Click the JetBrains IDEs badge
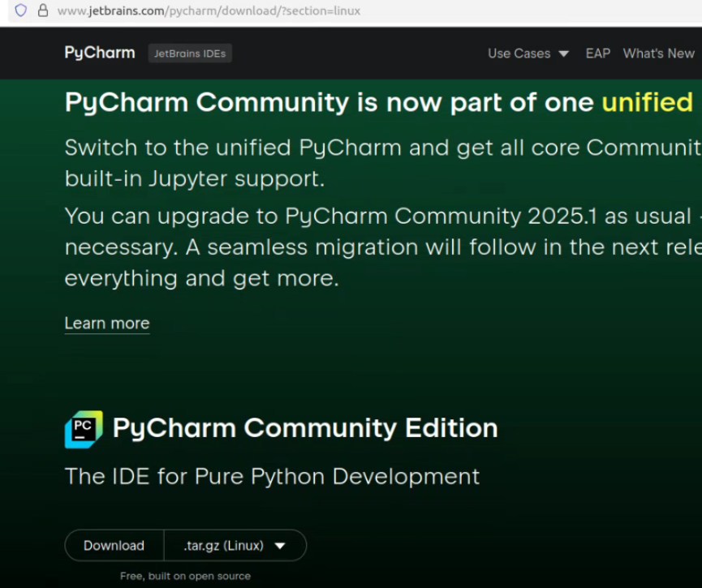Screen dimensions: 702x588 pos(190,54)
